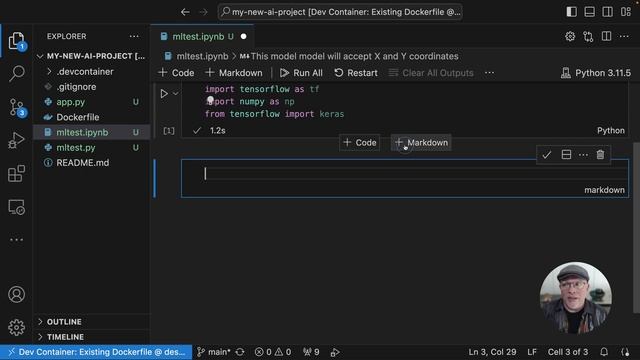Change the cell language mode 'markdown'
This screenshot has height=360, width=640.
[x=604, y=190]
